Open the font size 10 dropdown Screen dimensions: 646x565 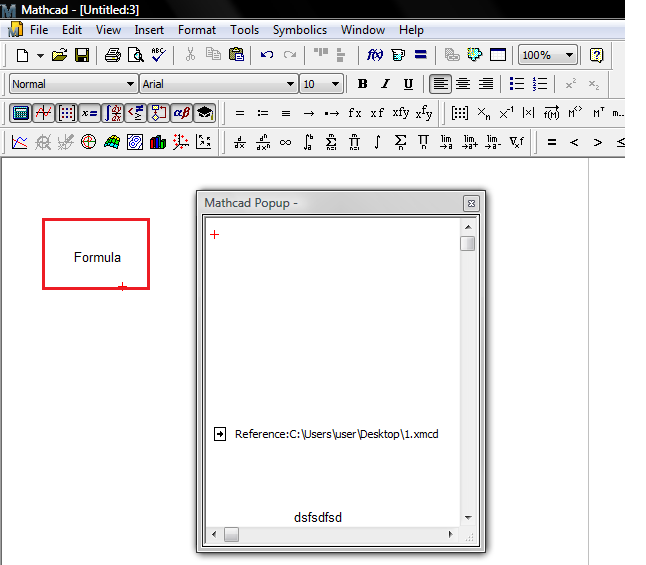[x=336, y=84]
